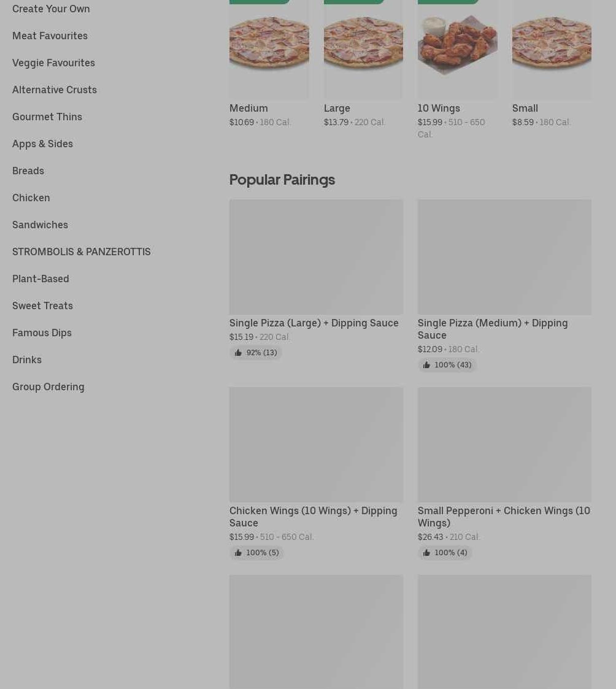
Task: Click thumbs-up icon beside 100% (4) rating
Action: [x=426, y=553]
